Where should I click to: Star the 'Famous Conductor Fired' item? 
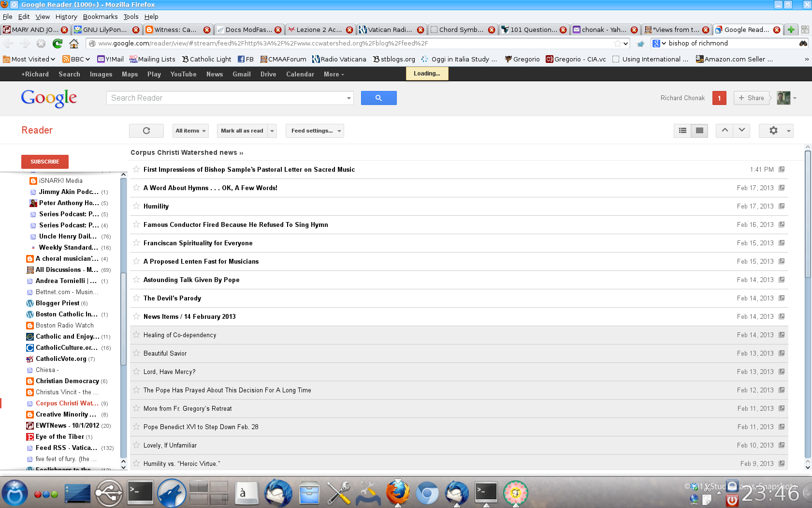[136, 224]
